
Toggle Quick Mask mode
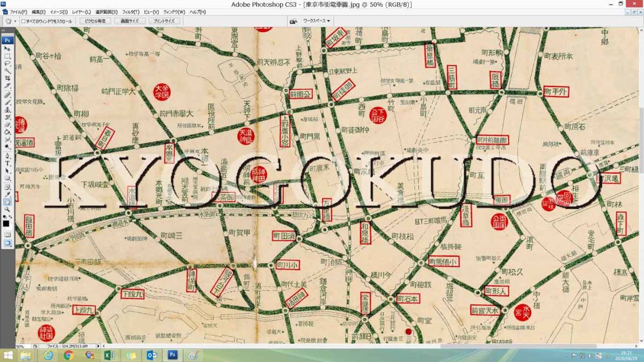click(x=8, y=234)
